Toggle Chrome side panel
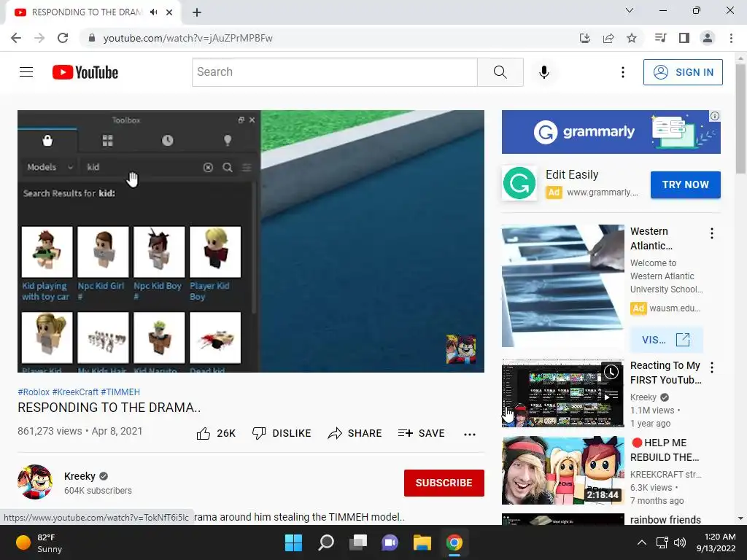 tap(684, 38)
